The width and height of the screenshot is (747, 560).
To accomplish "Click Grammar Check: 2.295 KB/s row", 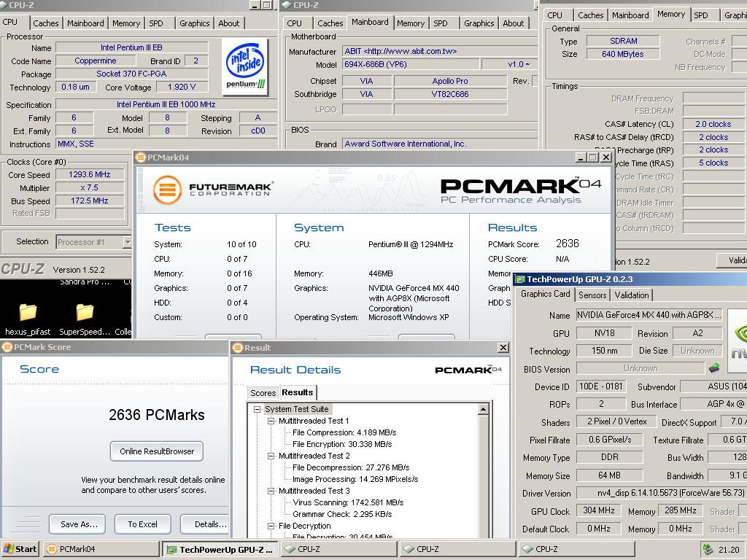I will 342,514.
